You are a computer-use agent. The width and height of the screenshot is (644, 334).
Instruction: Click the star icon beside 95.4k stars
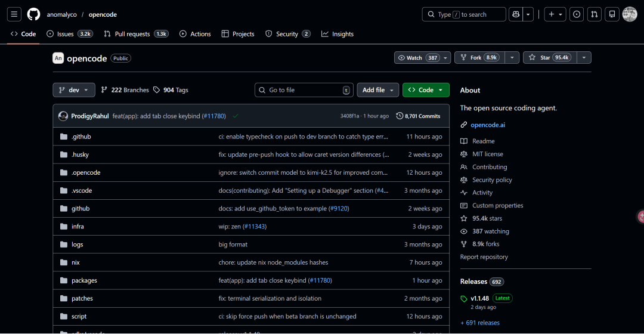pos(464,218)
